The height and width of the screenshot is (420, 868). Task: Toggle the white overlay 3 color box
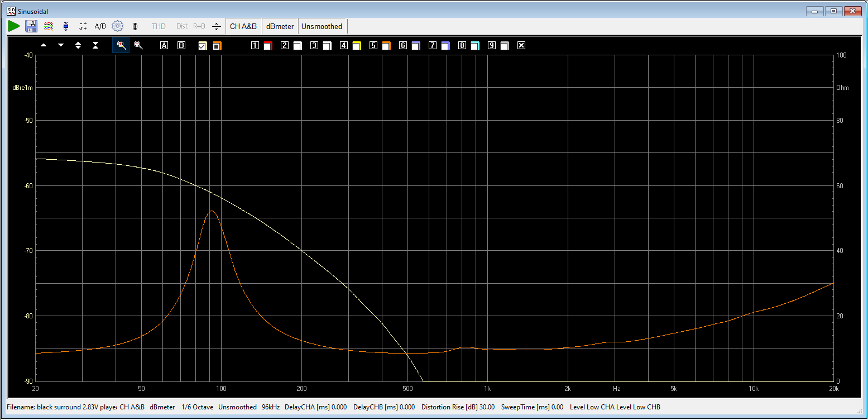pyautogui.click(x=327, y=46)
